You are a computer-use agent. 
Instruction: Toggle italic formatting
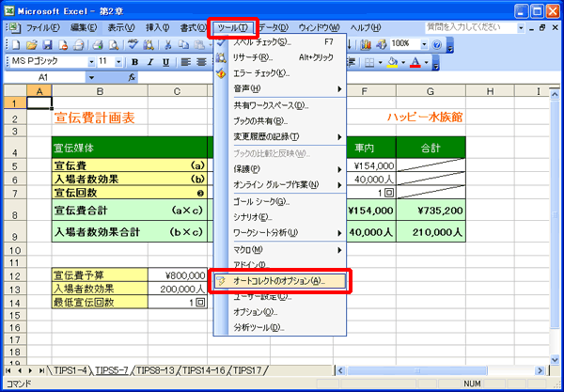click(150, 63)
